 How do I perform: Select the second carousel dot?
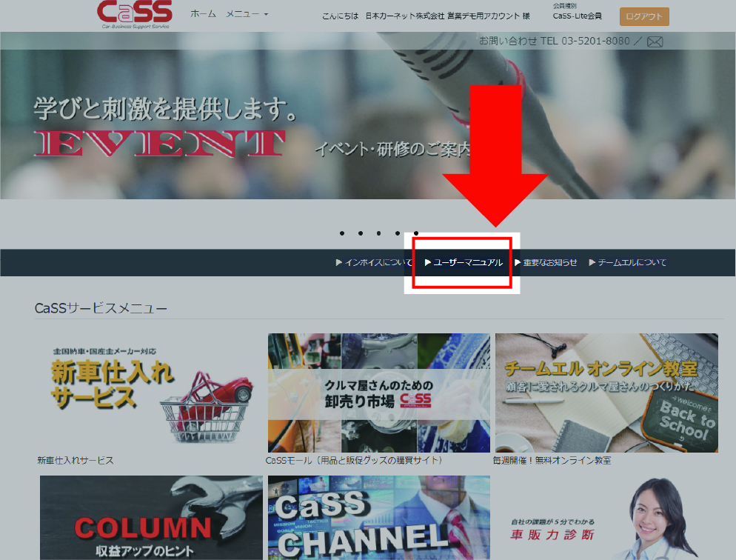coord(361,233)
